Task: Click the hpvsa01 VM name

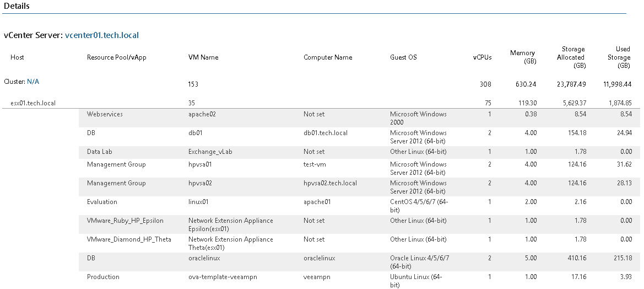Action: point(200,164)
